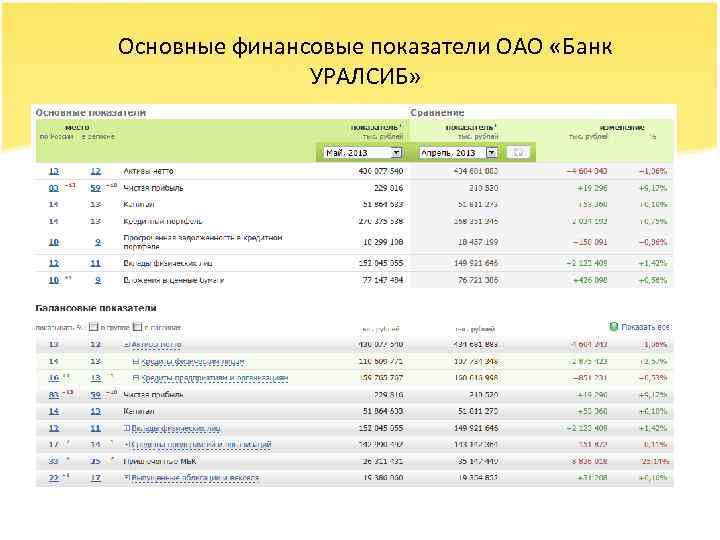The image size is (720, 540).
Task: Click Russia rank 10 for Просроченная задолженность row
Action: [x=54, y=242]
